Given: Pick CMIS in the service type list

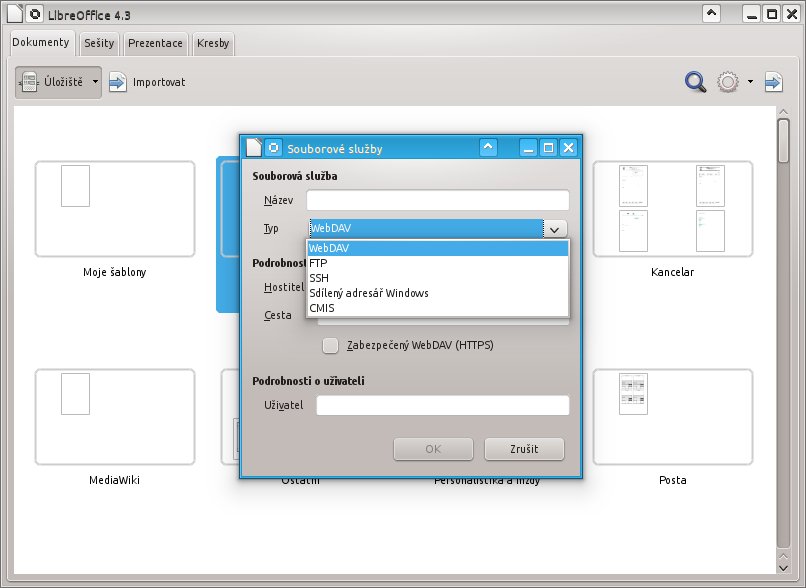Looking at the screenshot, I should pyautogui.click(x=437, y=308).
